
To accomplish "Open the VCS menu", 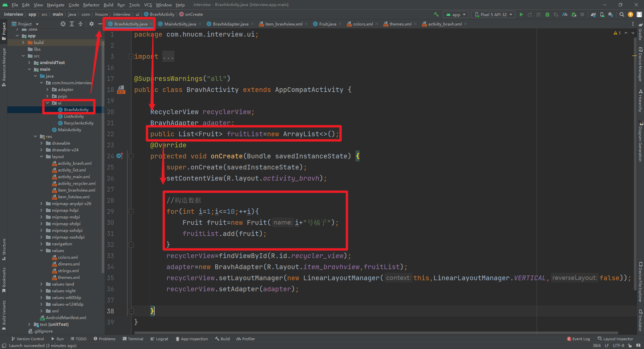I will [x=148, y=5].
